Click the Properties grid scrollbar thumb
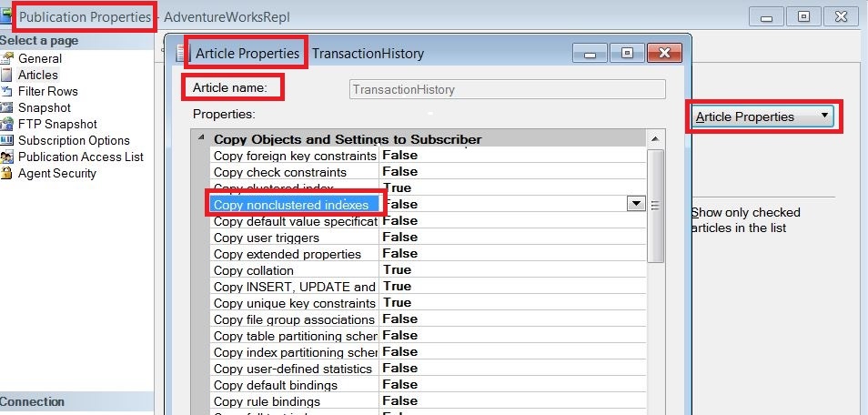Screen dimensions: 868x415 655,206
